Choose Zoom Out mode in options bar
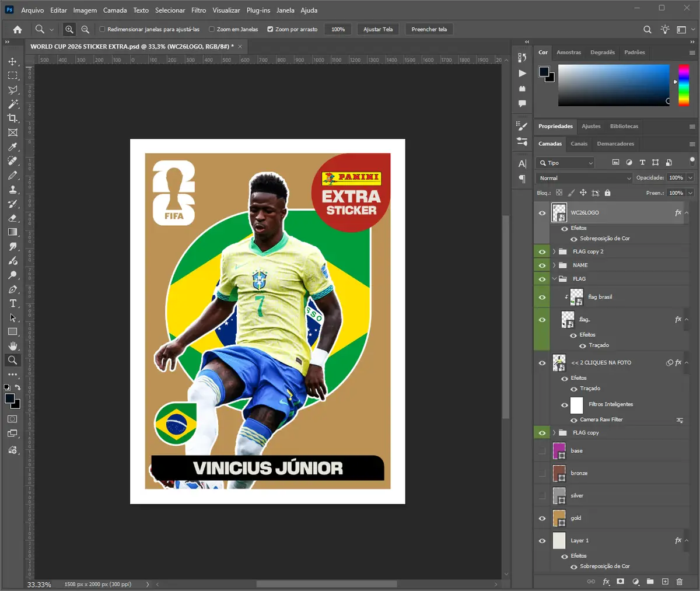 tap(85, 29)
